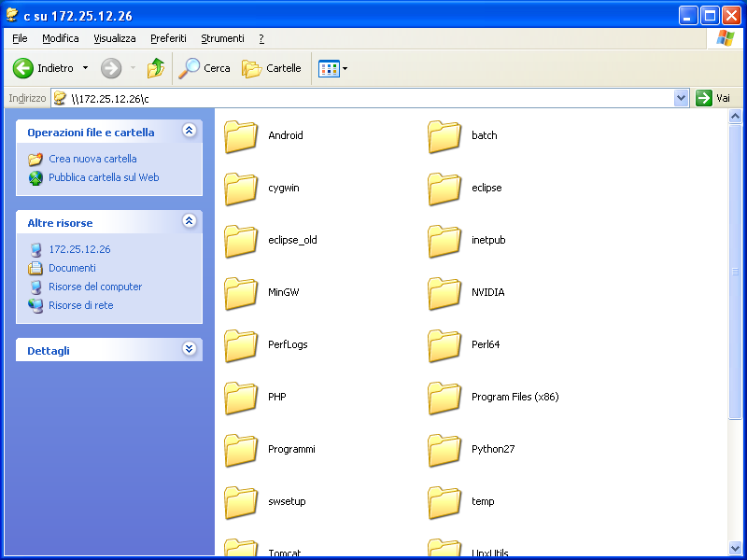
Task: Select the eclipse_old folder icon
Action: pos(241,241)
